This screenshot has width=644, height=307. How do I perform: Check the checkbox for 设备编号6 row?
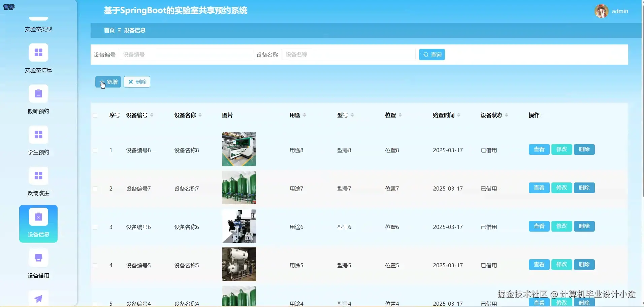click(95, 227)
